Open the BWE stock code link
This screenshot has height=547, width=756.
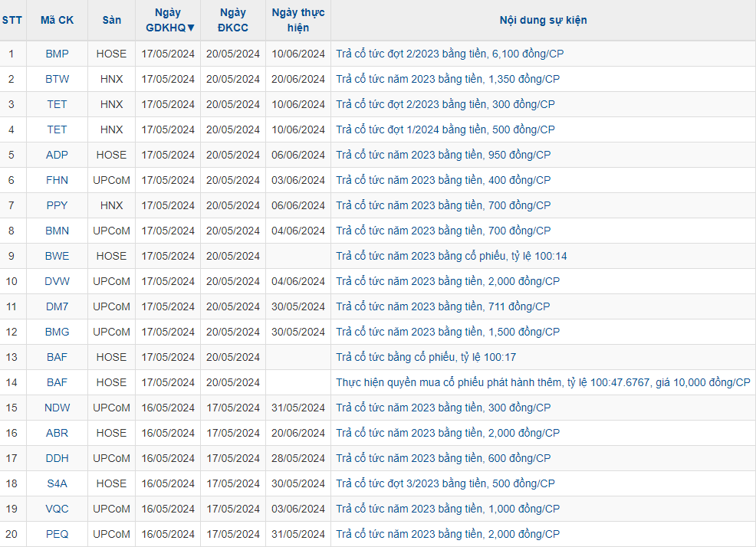click(57, 257)
